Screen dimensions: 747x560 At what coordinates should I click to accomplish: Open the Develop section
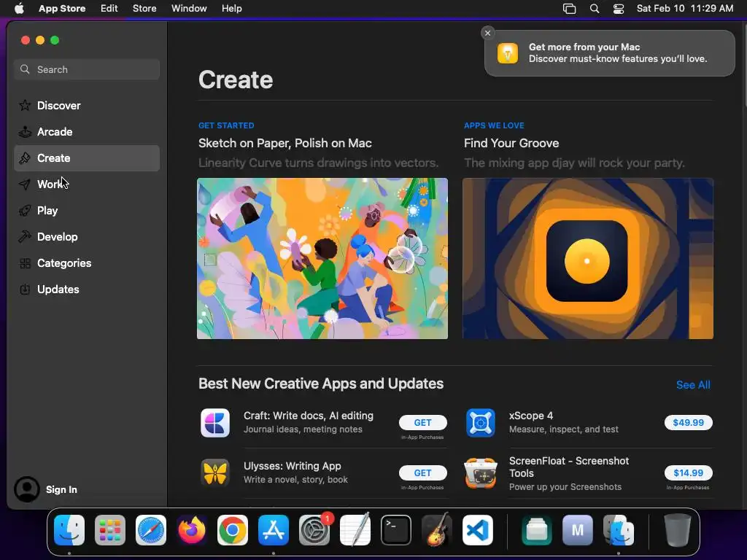pyautogui.click(x=87, y=237)
